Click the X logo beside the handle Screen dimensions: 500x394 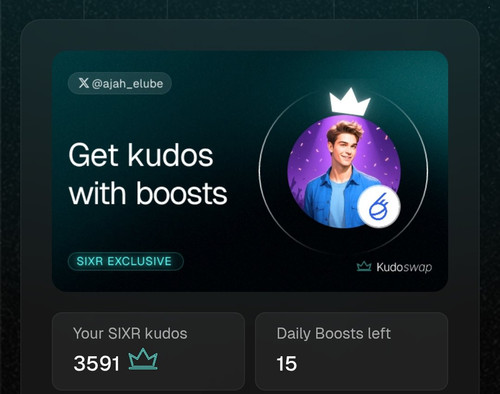click(x=84, y=83)
